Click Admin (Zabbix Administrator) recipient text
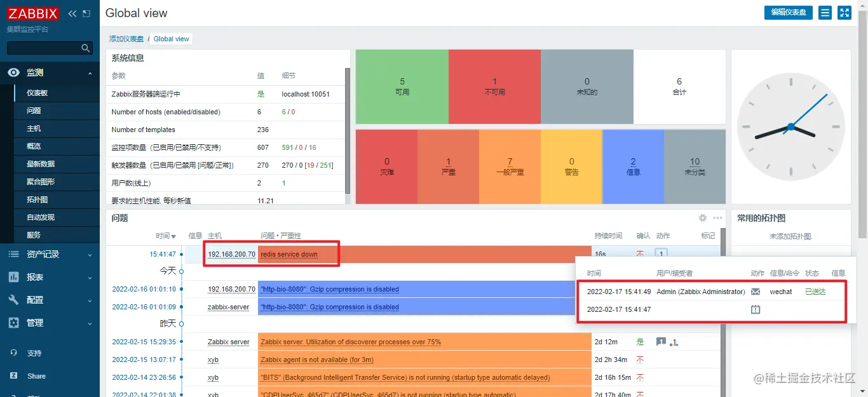 pyautogui.click(x=700, y=292)
